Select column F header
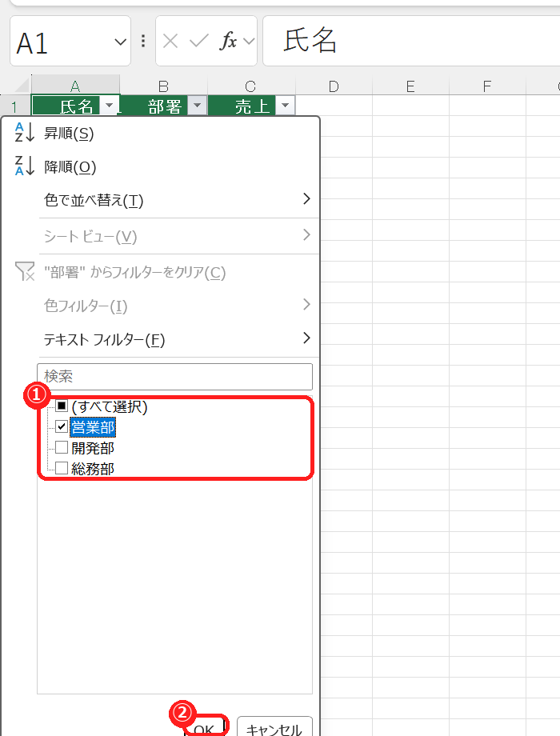Screen dimensions: 560x736 pos(487,86)
